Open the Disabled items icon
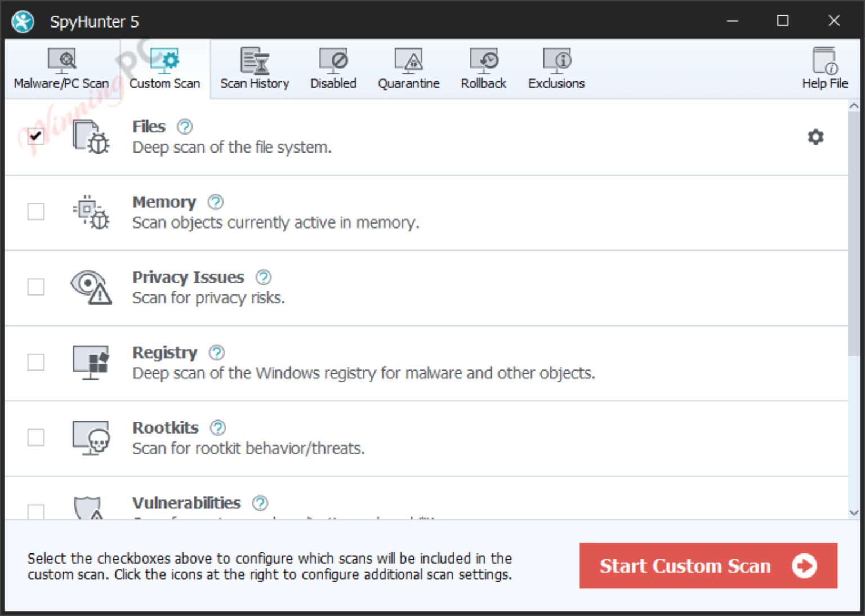Screen dimensions: 865x616 (x=333, y=68)
